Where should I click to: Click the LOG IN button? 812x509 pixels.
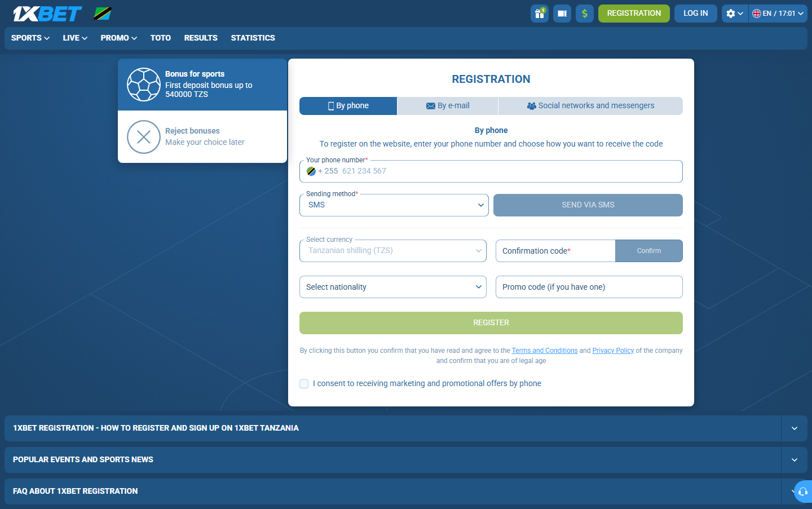tap(696, 14)
